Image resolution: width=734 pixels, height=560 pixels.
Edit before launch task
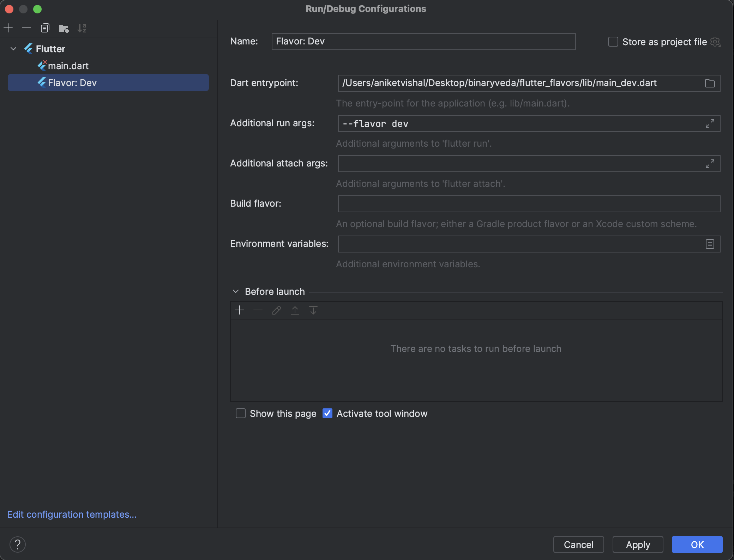point(276,310)
